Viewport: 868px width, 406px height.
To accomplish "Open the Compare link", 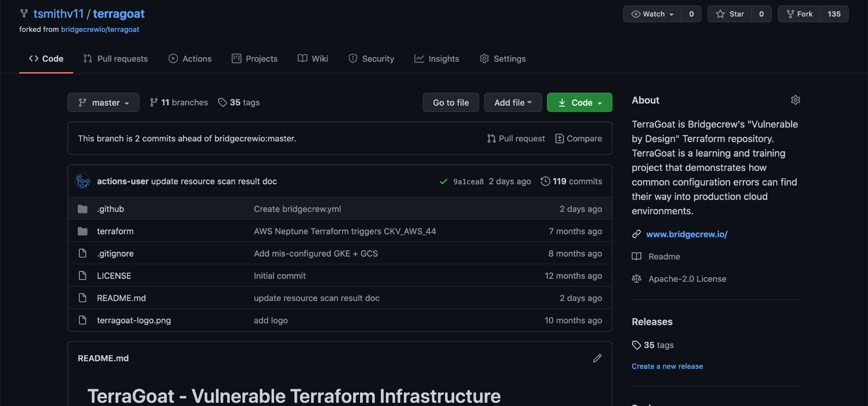I will coord(579,138).
